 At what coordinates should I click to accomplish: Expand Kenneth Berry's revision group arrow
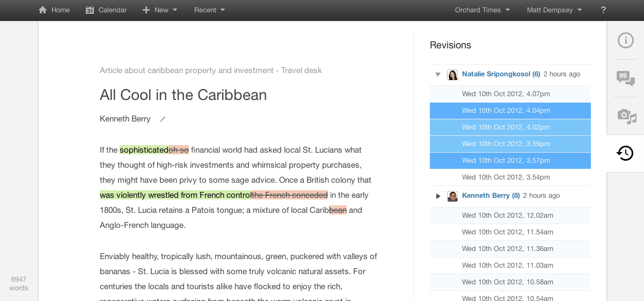click(438, 196)
